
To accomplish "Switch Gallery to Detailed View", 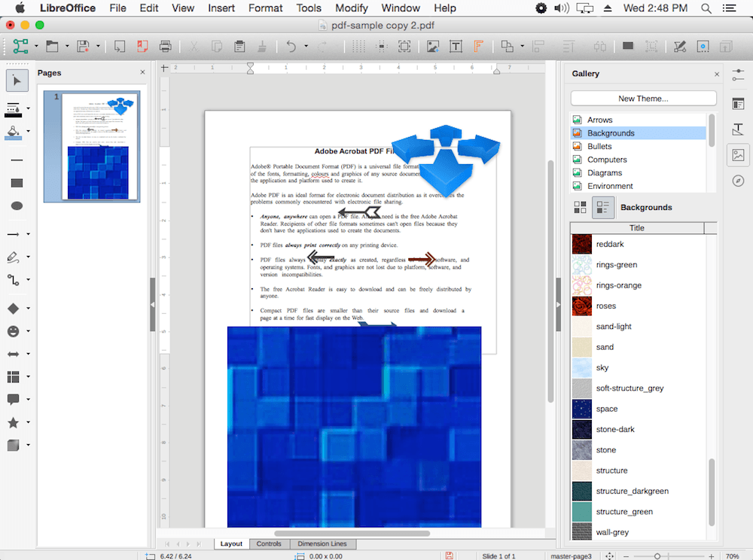I will (x=602, y=207).
